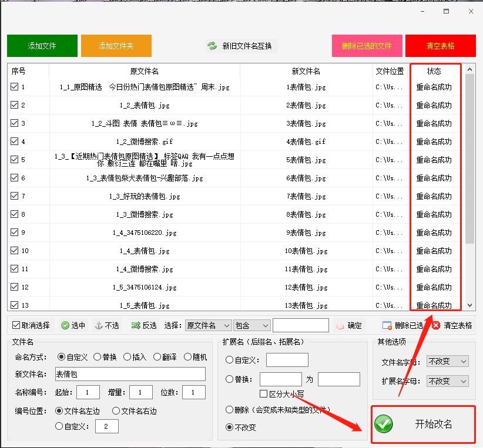
Task: Uncheck the row 1 file checkbox
Action: coord(13,86)
